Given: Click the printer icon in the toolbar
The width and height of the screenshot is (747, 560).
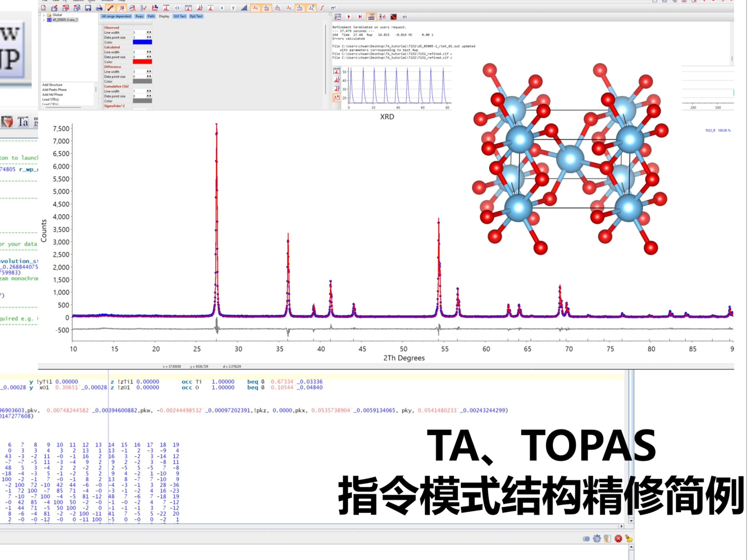Looking at the screenshot, I should [99, 8].
